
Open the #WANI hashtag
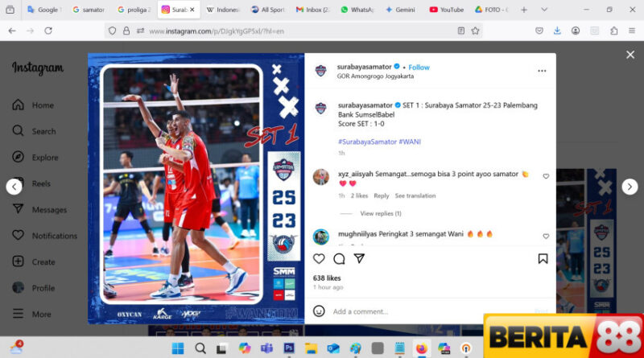pyautogui.click(x=410, y=142)
